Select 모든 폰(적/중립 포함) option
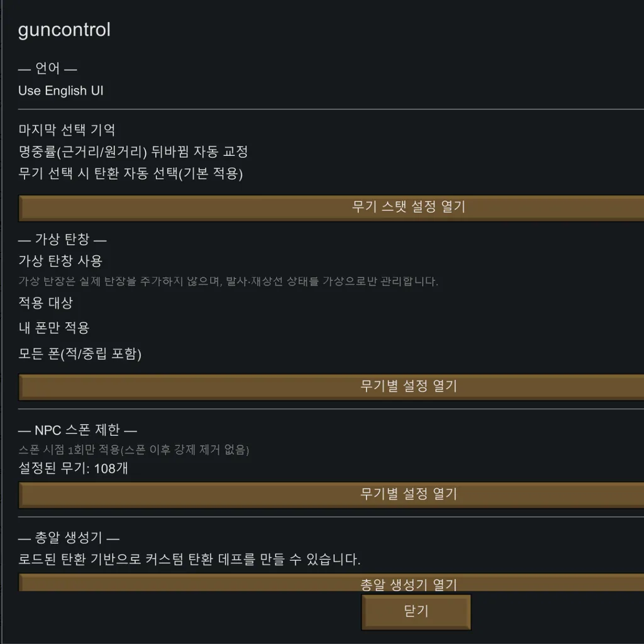Screen dimensions: 644x644 coord(80,354)
